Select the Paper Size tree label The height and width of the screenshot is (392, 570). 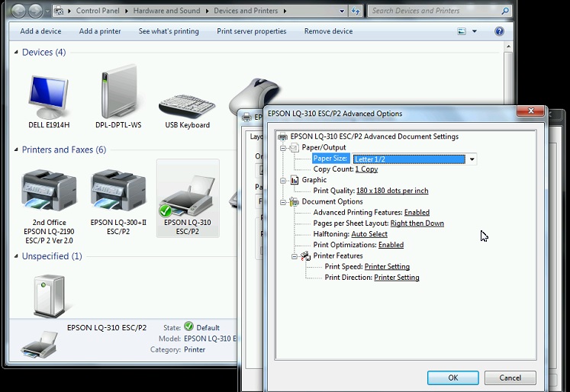330,159
